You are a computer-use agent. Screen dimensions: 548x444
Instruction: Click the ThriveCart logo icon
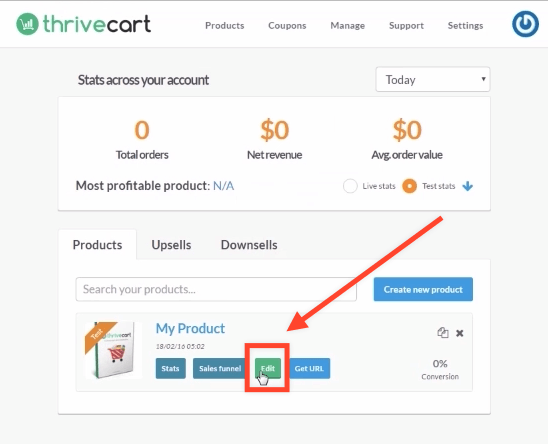coord(27,24)
